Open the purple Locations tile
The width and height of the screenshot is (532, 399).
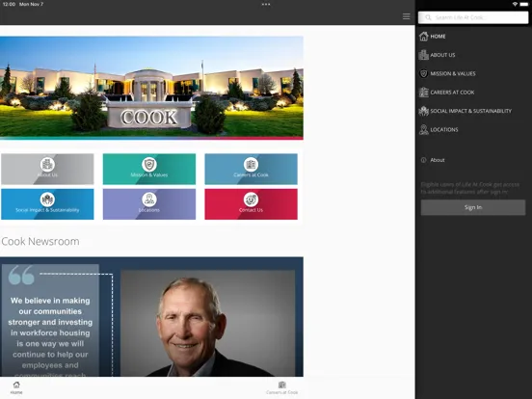click(149, 204)
